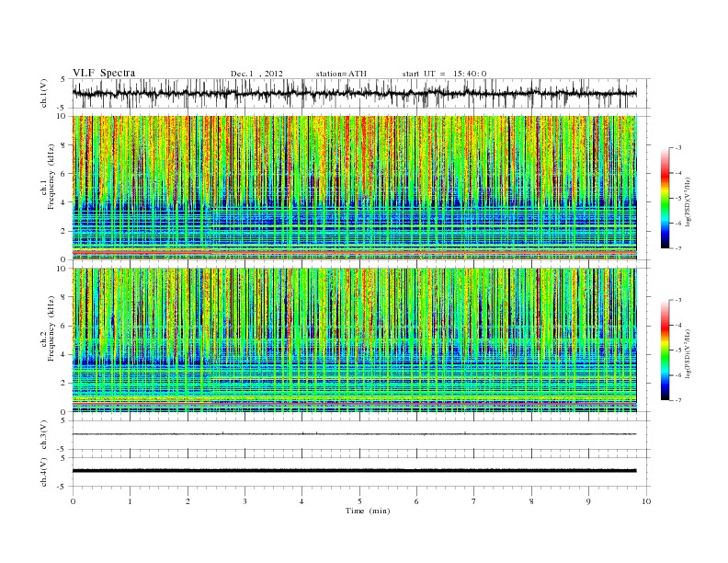Screen dimensions: 728x563
Task: Select the "Time (min)" x-axis label
Action: pyautogui.click(x=368, y=511)
